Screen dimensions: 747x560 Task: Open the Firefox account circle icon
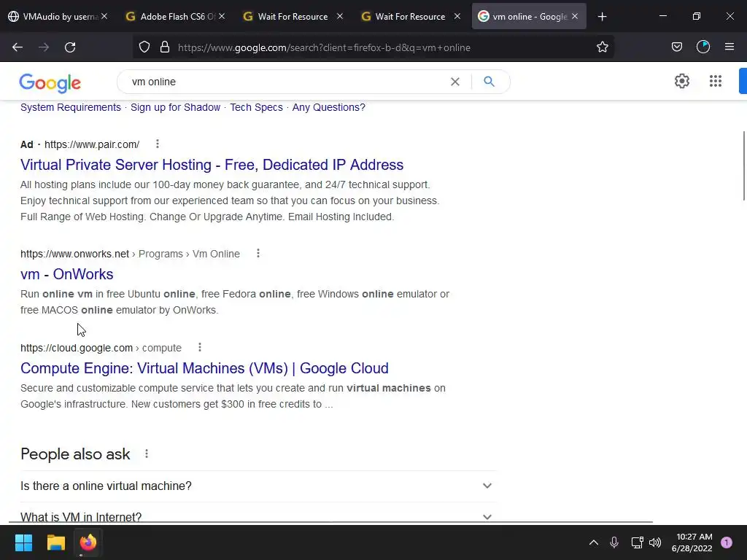pos(703,47)
